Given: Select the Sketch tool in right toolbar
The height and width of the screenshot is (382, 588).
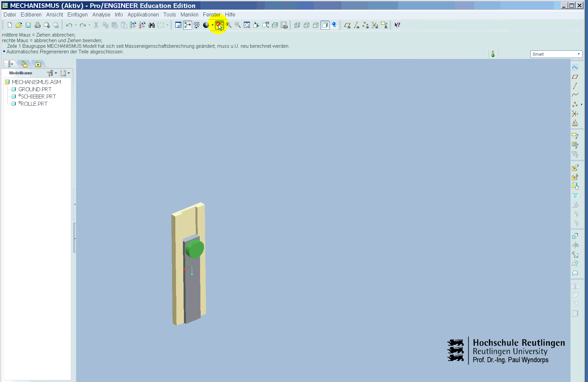Looking at the screenshot, I should (x=575, y=67).
